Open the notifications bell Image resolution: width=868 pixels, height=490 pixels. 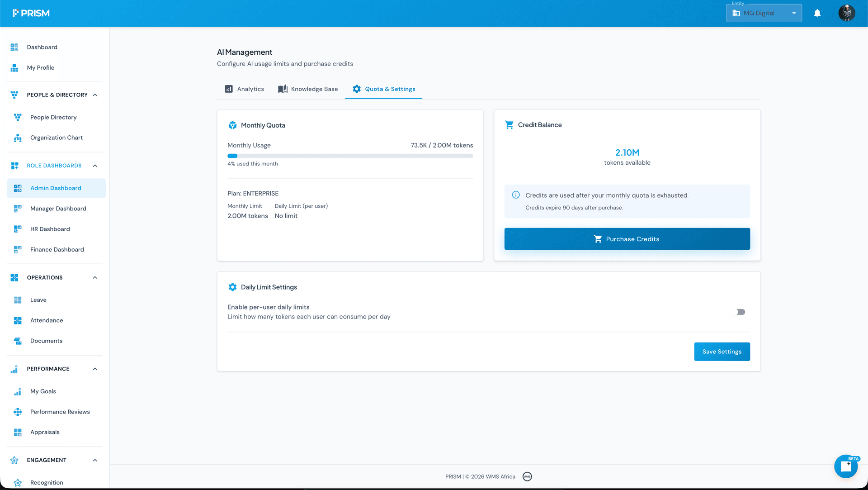(817, 13)
